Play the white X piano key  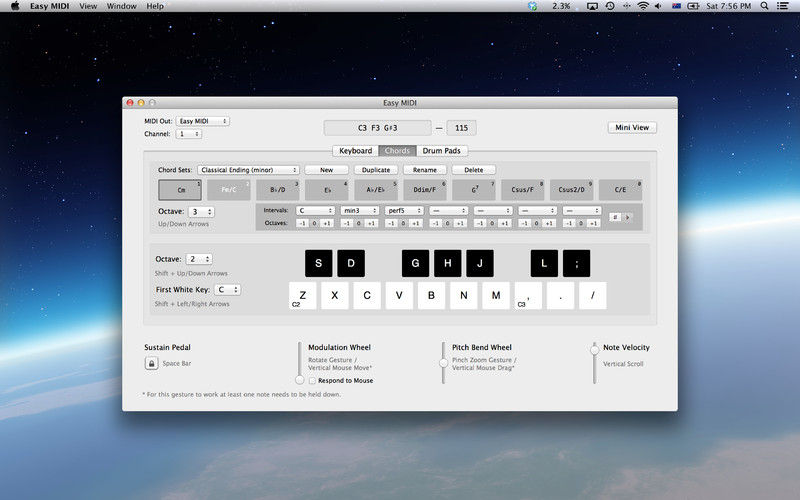(x=335, y=295)
